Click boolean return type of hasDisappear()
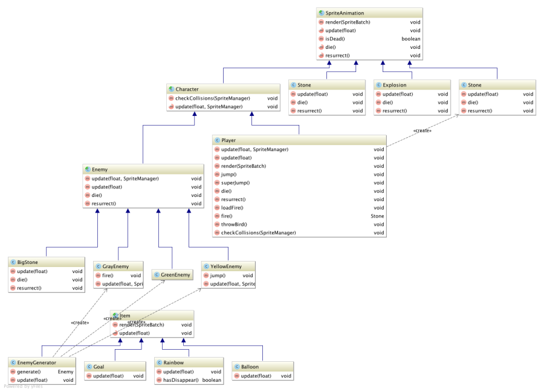The image size is (544, 392). pos(212,380)
